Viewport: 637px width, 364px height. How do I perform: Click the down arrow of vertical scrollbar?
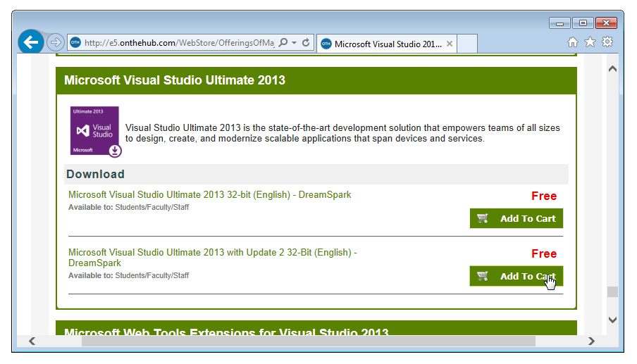pos(612,320)
